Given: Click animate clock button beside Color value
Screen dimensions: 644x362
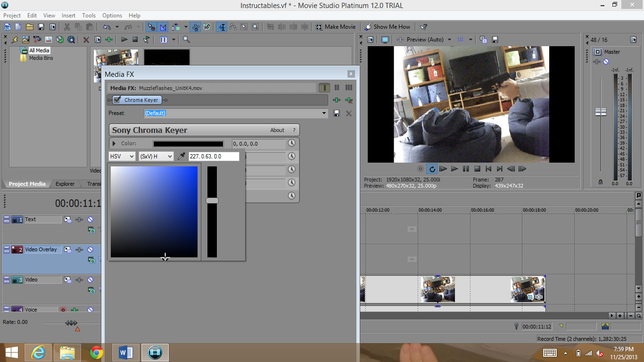Looking at the screenshot, I should (292, 143).
